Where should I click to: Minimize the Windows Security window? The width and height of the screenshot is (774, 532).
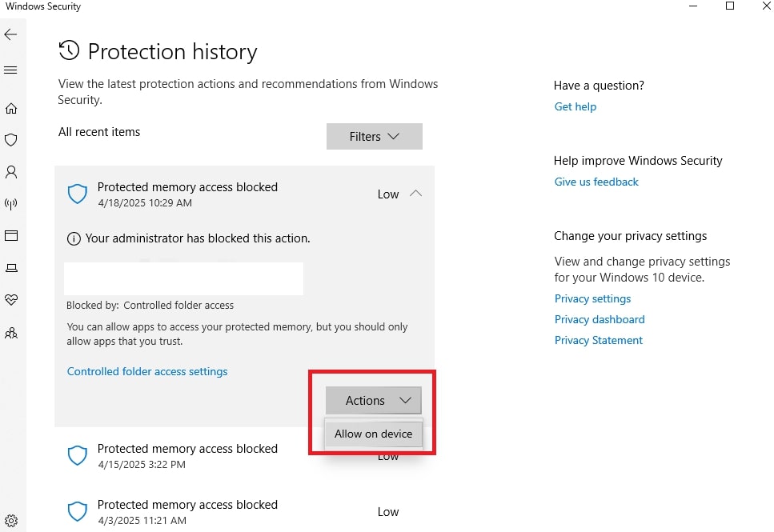(693, 6)
